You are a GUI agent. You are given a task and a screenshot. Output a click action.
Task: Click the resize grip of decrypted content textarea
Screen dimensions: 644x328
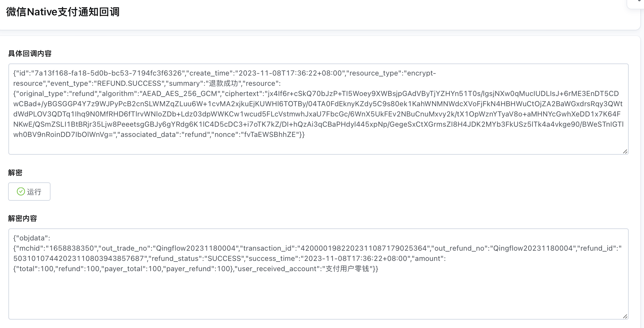[625, 316]
